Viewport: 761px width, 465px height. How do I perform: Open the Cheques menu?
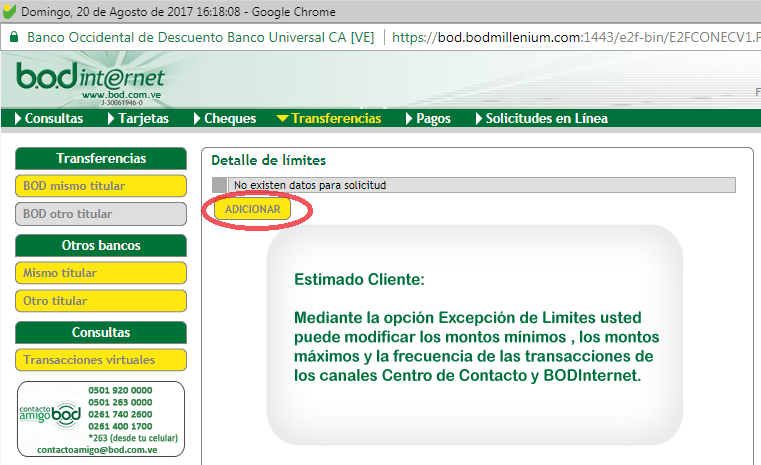(x=230, y=118)
